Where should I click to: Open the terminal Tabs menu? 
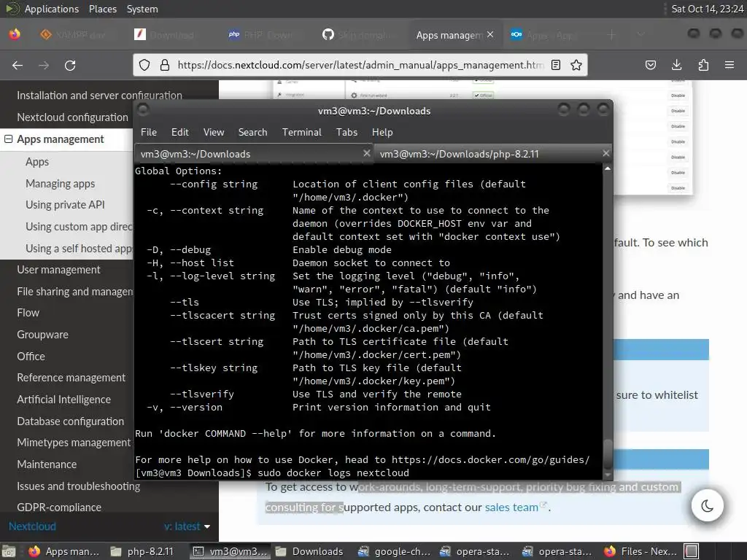347,132
